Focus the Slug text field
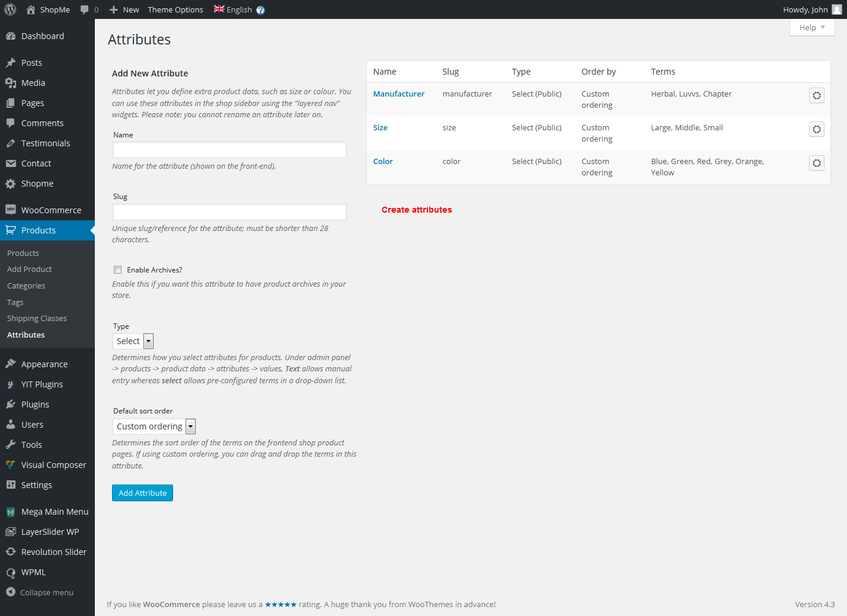The width and height of the screenshot is (847, 616). click(x=229, y=212)
